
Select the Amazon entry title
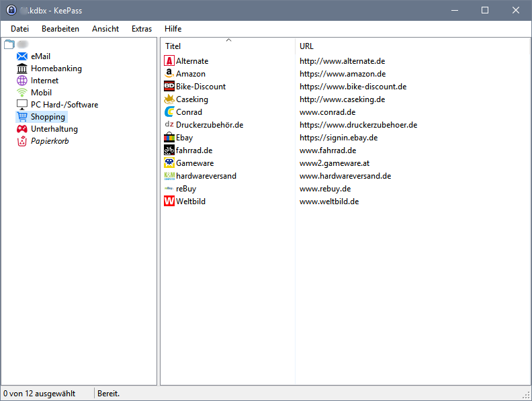(x=191, y=74)
